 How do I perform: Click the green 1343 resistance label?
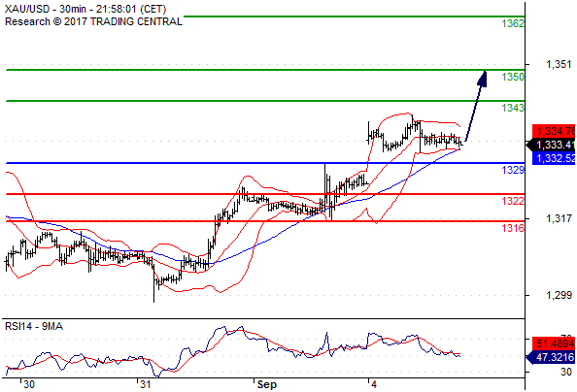click(513, 108)
